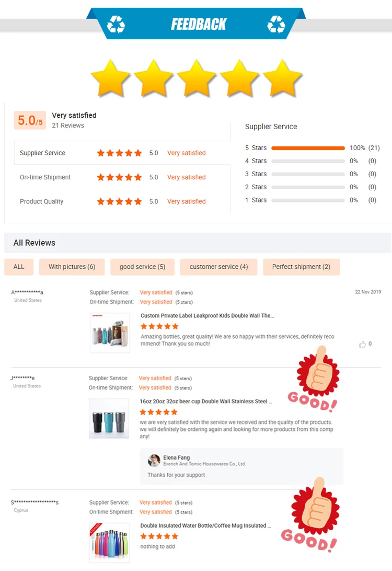Click the left recycle icon in Feedback banner

coord(116,25)
